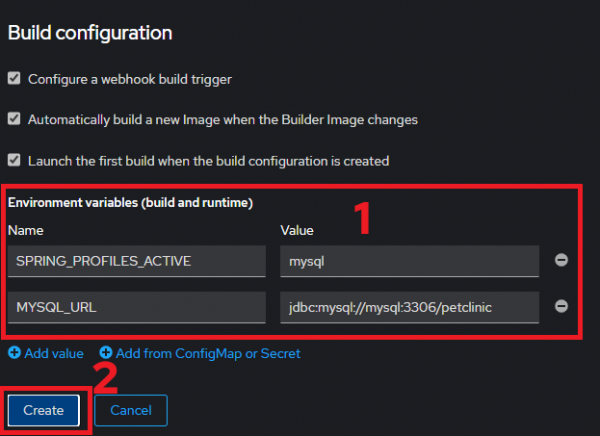
Task: Click the Add value link text
Action: coord(52,353)
